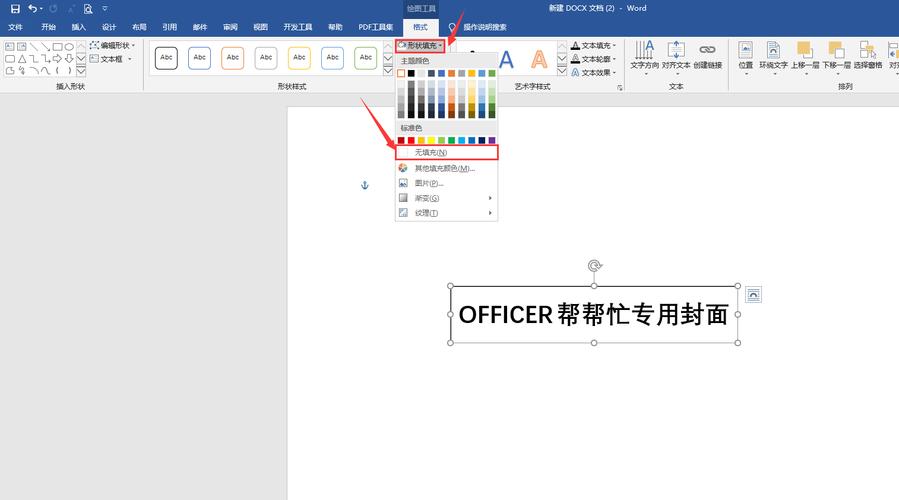Click the 形状填充 dropdown button
Viewport: 899px width, 500px height.
[420, 45]
